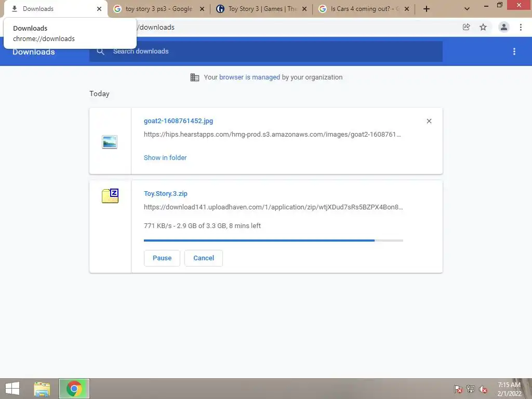Click the zip archive file icon
This screenshot has height=399, width=532.
(110, 196)
